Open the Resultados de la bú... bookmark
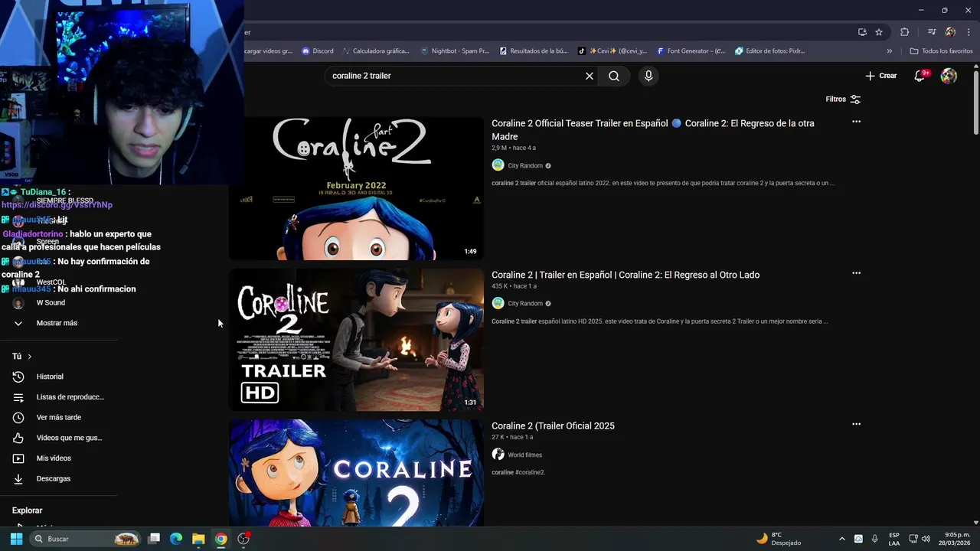The width and height of the screenshot is (980, 551). click(534, 51)
